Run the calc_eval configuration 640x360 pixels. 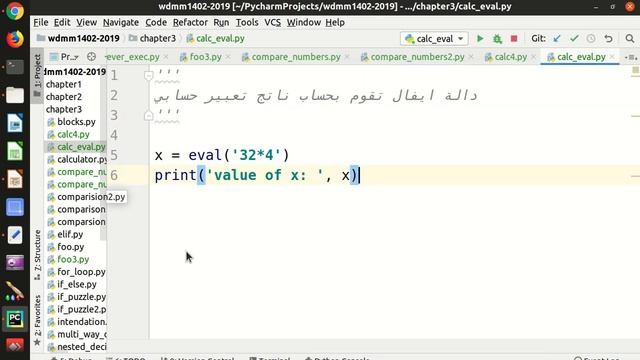click(x=480, y=39)
